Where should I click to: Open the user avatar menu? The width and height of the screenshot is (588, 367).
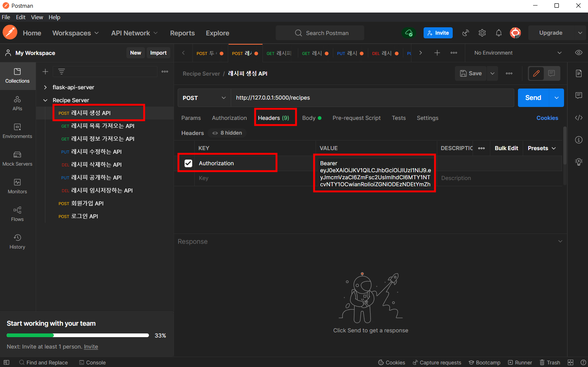click(515, 33)
